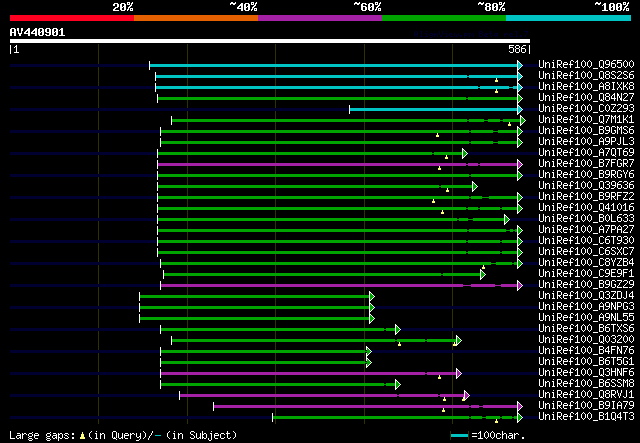Screen dimensions: 640x443
Task: Click the cyan 100char scale bar
Action: 460,436
